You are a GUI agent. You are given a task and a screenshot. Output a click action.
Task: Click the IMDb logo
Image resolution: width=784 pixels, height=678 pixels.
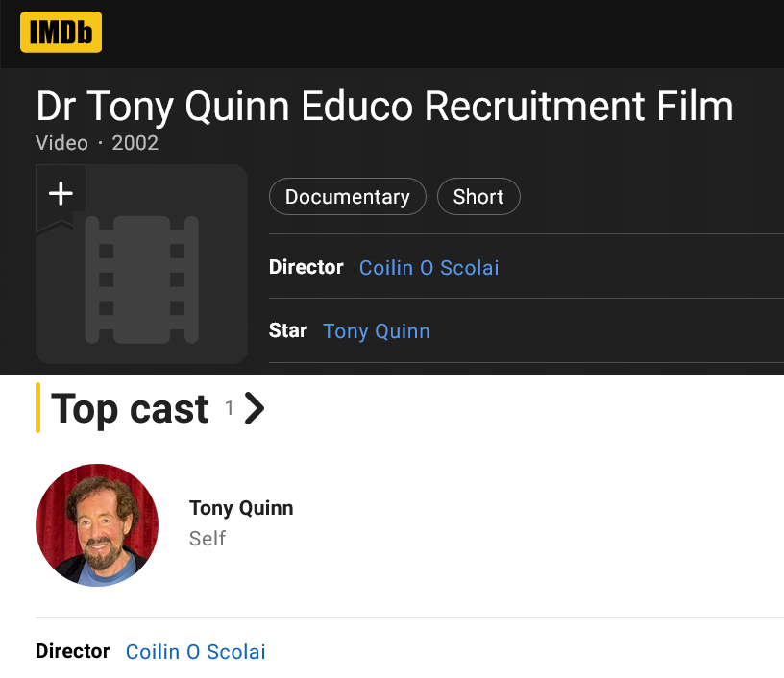[61, 33]
